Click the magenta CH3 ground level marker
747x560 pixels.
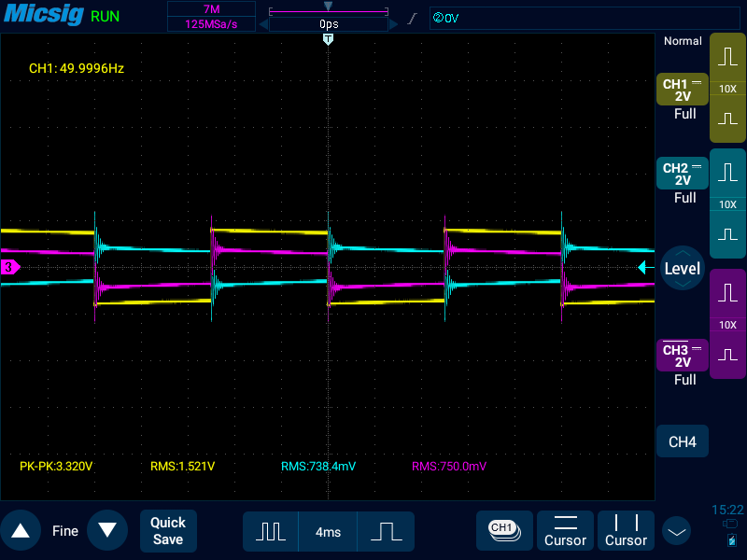pos(9,268)
